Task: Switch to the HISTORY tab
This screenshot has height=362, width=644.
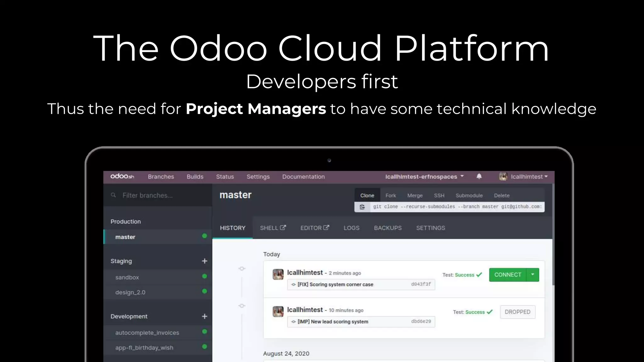Action: [232, 228]
